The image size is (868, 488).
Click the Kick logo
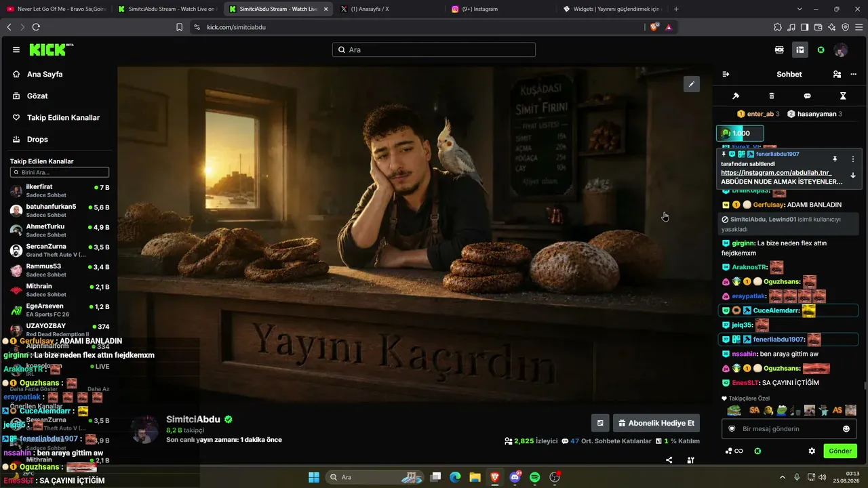click(52, 49)
